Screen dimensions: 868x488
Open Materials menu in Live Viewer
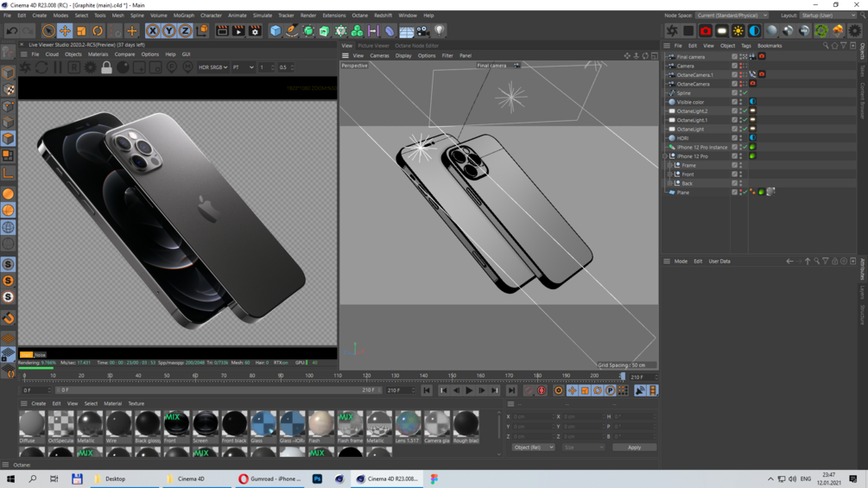98,54
